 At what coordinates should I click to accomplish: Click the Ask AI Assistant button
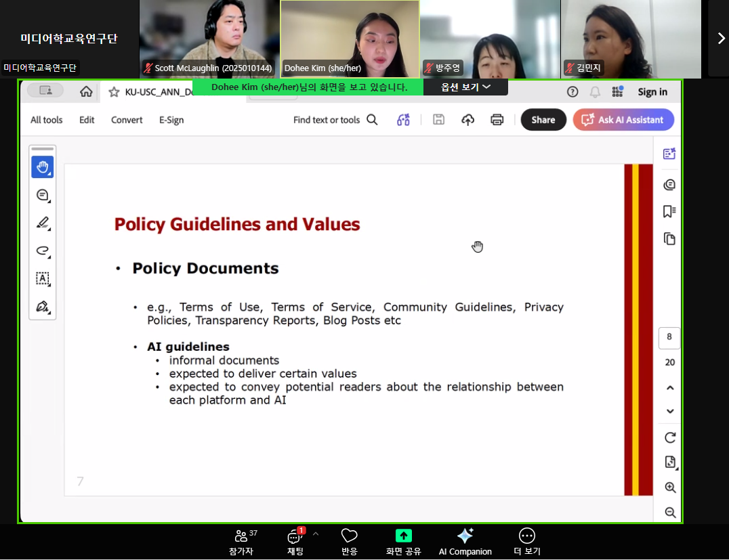(x=623, y=120)
